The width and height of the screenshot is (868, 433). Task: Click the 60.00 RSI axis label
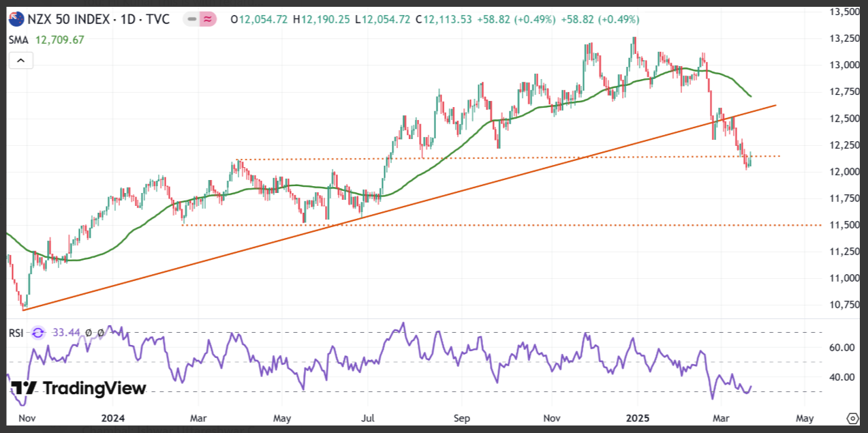click(x=842, y=348)
